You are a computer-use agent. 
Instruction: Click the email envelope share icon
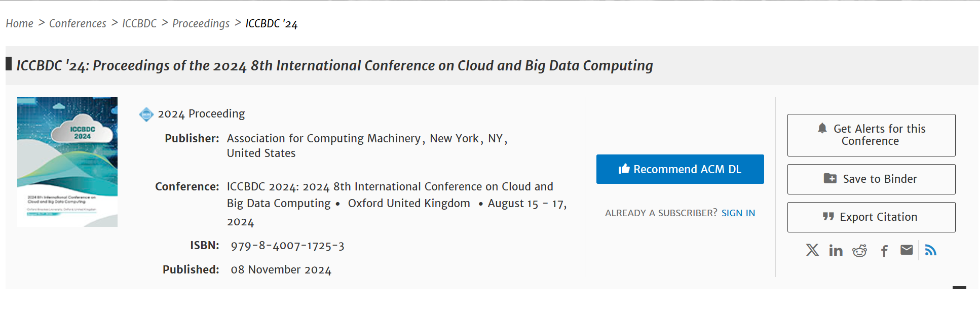907,250
